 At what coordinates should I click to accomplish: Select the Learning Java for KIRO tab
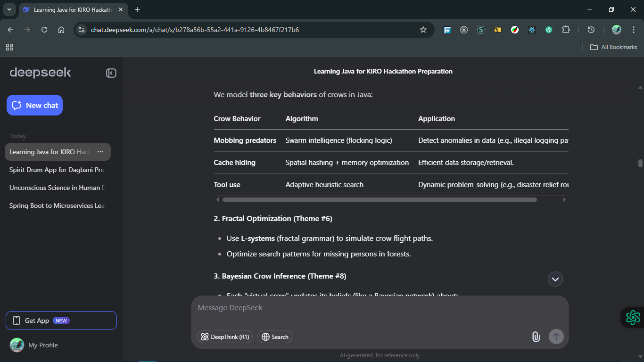73,10
